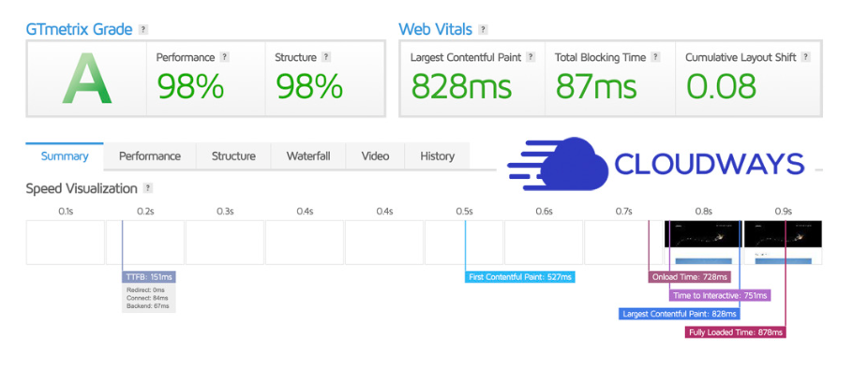Click the Onload Time 728ms marker
The height and width of the screenshot is (370, 868).
[689, 276]
